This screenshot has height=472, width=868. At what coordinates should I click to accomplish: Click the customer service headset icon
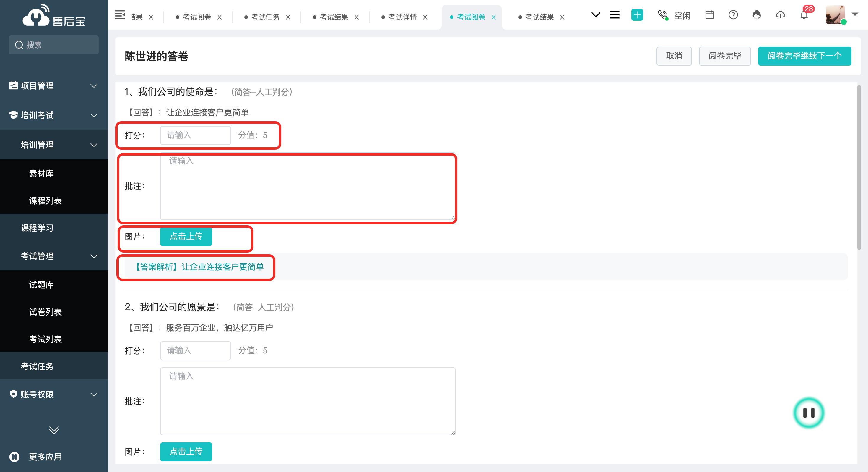pos(756,15)
